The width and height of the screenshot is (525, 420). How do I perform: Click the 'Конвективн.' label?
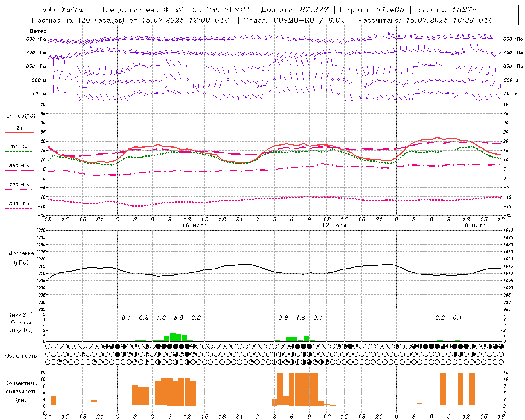21,383
